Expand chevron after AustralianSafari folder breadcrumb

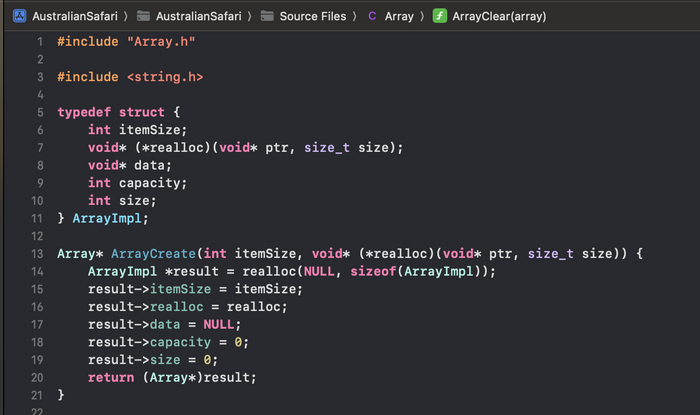tap(250, 16)
